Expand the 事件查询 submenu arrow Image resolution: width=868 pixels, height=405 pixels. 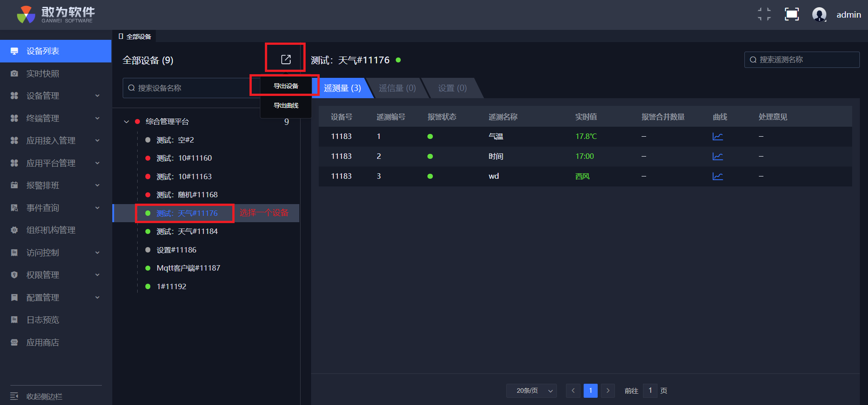(97, 208)
